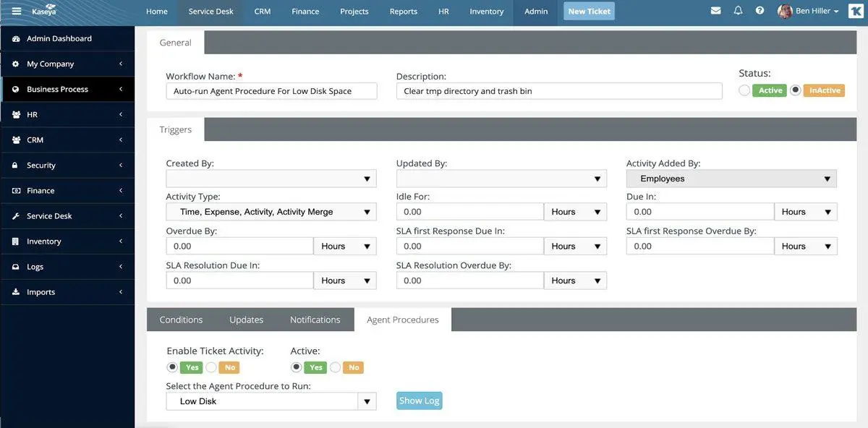
Task: Switch to the Conditions tab
Action: click(181, 320)
